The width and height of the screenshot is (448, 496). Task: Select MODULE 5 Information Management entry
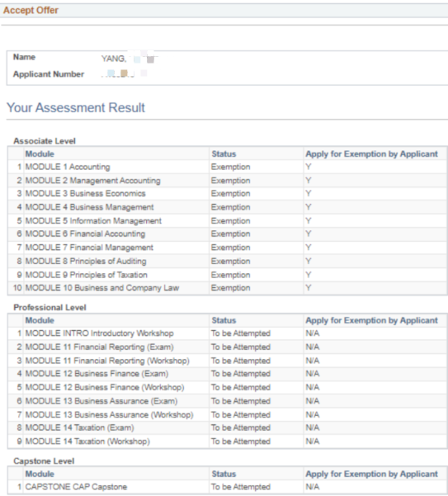click(x=93, y=221)
